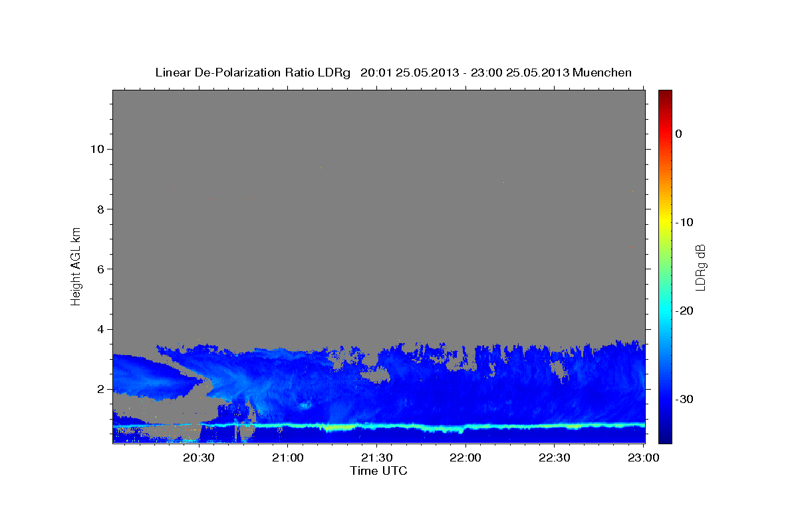The image size is (798, 532).
Task: Click the colorbar value '-20'
Action: point(684,311)
